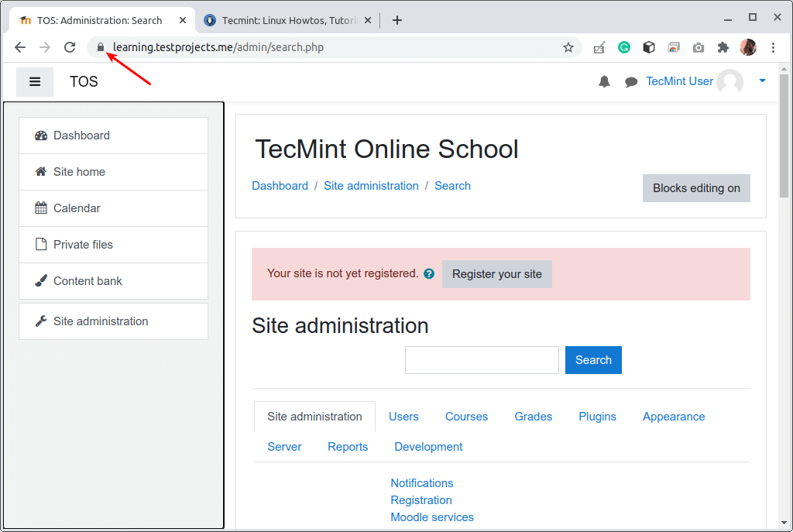Click the Chrome profile avatar
This screenshot has width=793, height=532.
pos(748,47)
